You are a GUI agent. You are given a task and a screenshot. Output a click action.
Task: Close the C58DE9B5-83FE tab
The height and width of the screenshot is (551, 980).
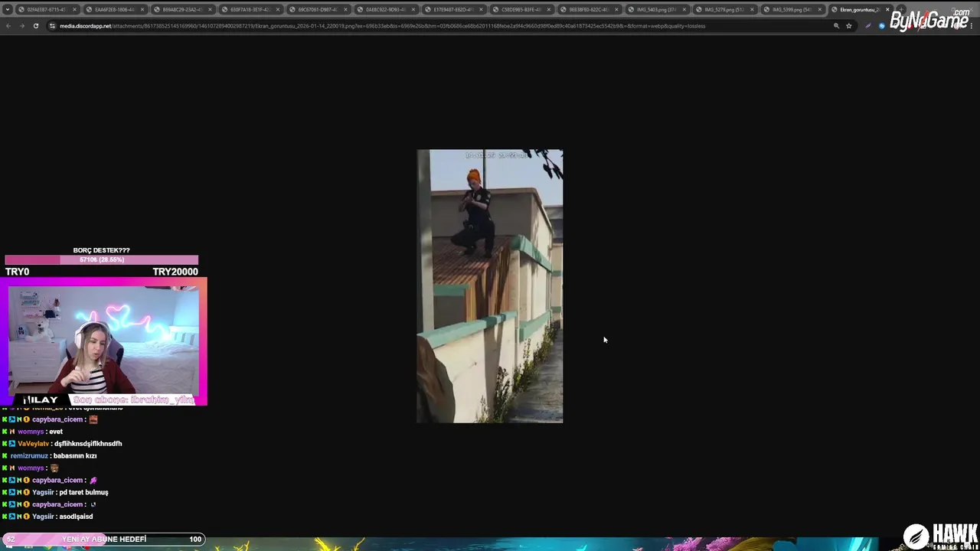(549, 10)
